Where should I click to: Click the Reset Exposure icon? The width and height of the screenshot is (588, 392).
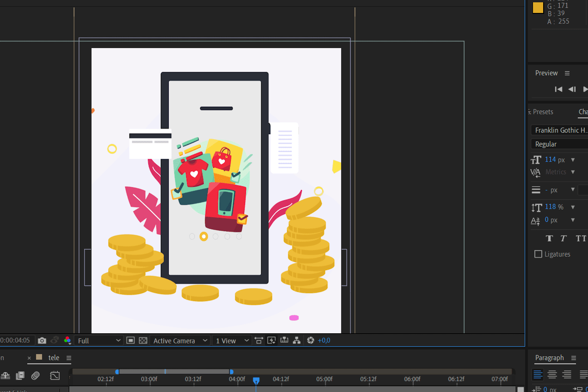(x=311, y=341)
